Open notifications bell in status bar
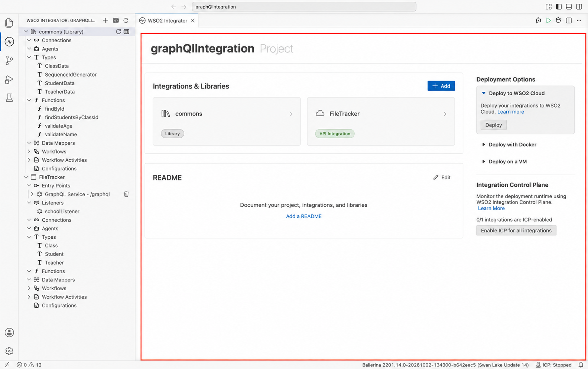This screenshot has width=588, height=369. coord(581,365)
